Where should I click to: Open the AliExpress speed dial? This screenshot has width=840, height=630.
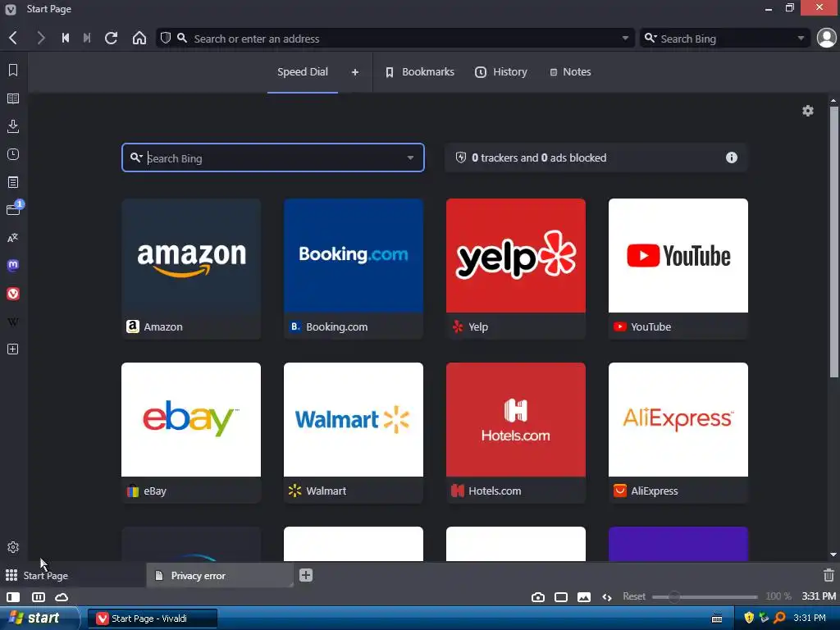coord(678,433)
